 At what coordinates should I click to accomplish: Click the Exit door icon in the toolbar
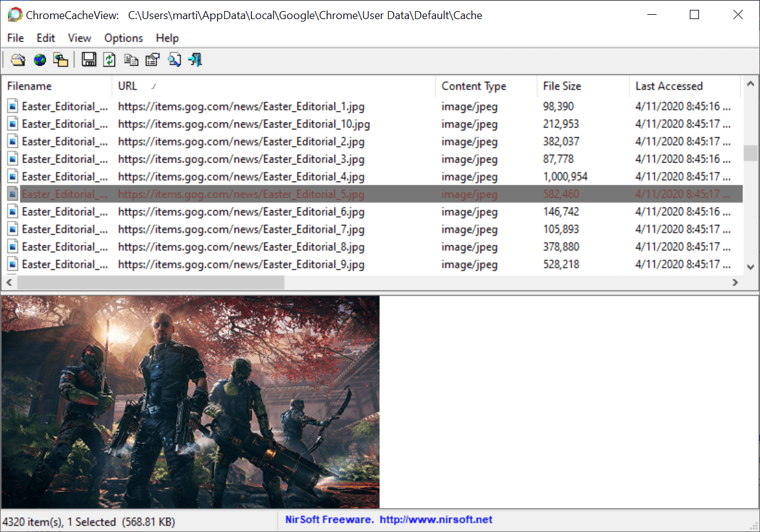[195, 60]
